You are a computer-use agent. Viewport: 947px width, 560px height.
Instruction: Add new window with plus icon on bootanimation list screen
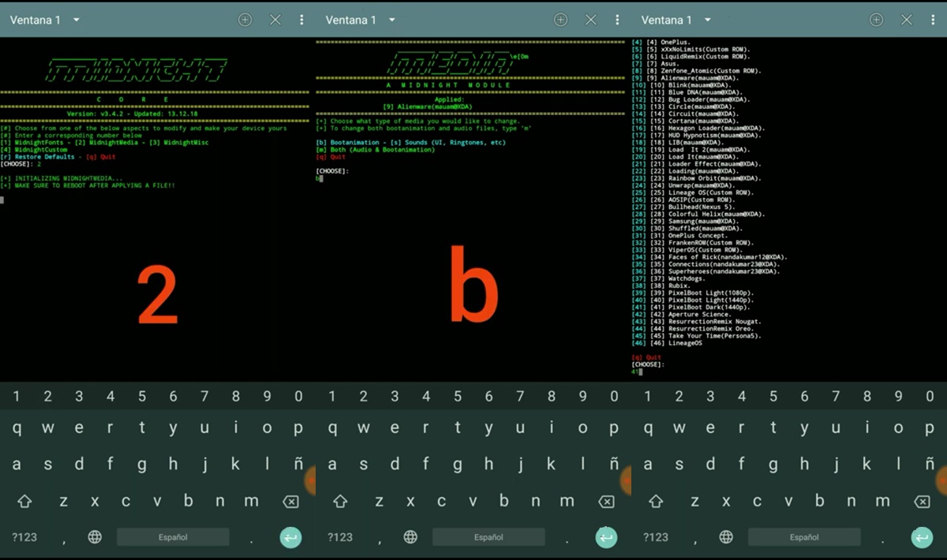coord(877,20)
